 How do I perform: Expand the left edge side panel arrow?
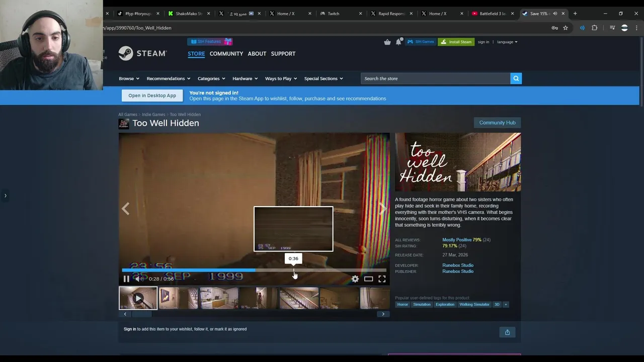(x=5, y=196)
